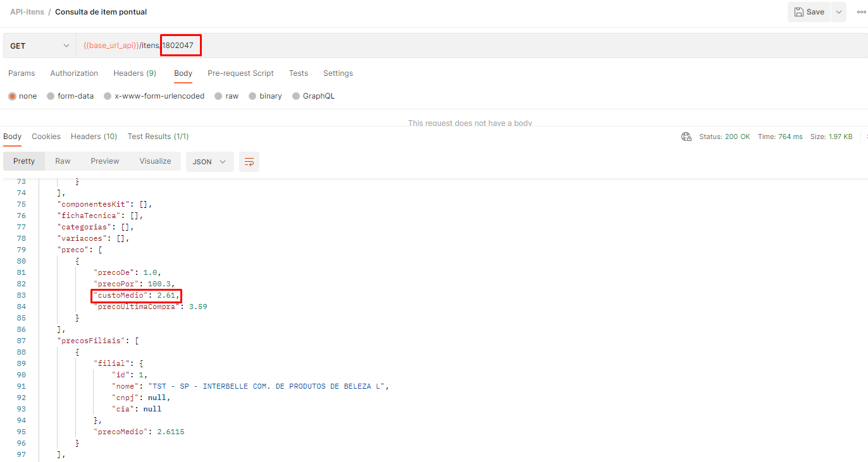This screenshot has width=868, height=462.
Task: Click the "custoMedio": 2.61 line
Action: pyautogui.click(x=136, y=295)
